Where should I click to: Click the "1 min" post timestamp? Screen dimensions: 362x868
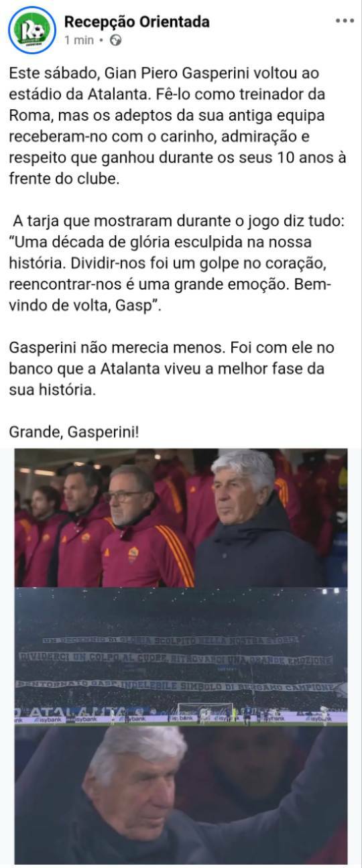[79, 40]
